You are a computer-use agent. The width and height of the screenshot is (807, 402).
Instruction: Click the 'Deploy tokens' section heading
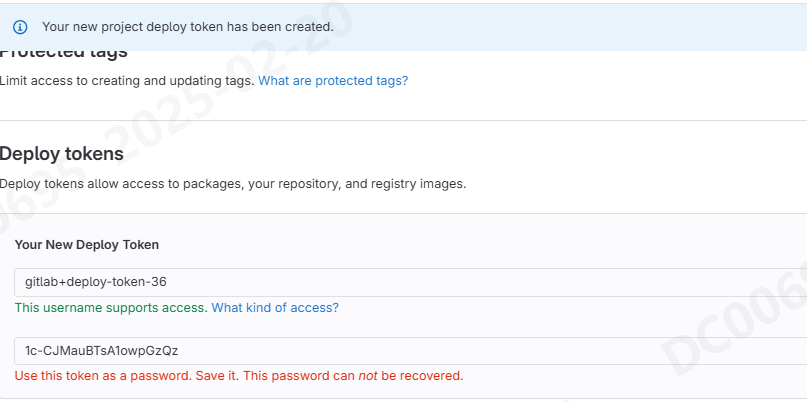(x=62, y=154)
